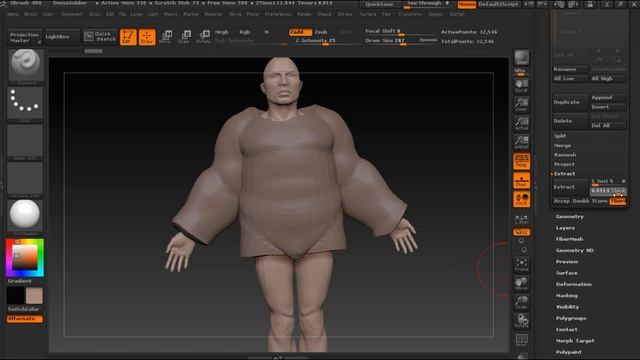Expand the Remesh subtool section
Screen dimensions: 640x360
565,155
